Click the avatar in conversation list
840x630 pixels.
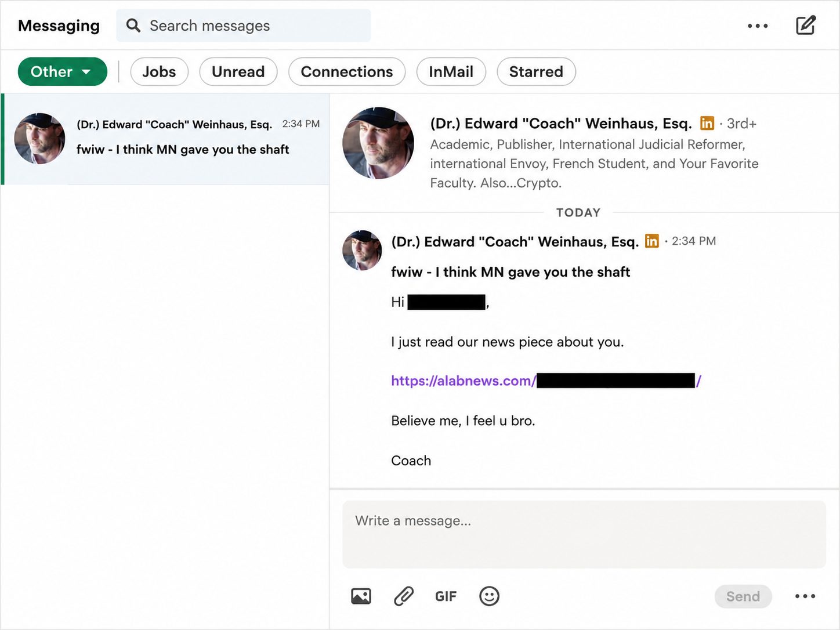coord(39,139)
